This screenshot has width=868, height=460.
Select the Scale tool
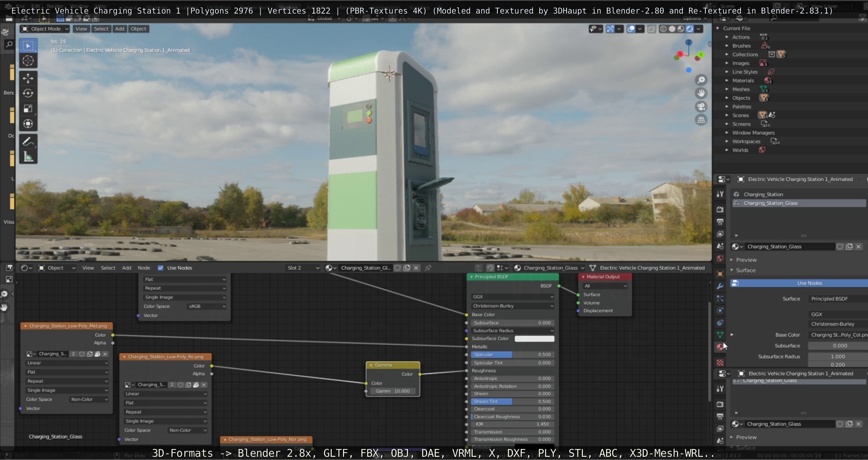point(28,108)
